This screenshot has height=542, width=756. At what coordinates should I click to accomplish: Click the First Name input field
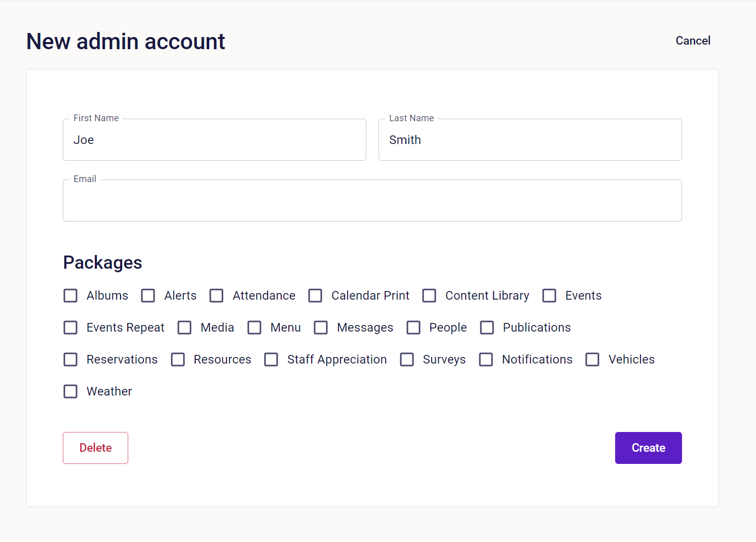click(x=214, y=139)
